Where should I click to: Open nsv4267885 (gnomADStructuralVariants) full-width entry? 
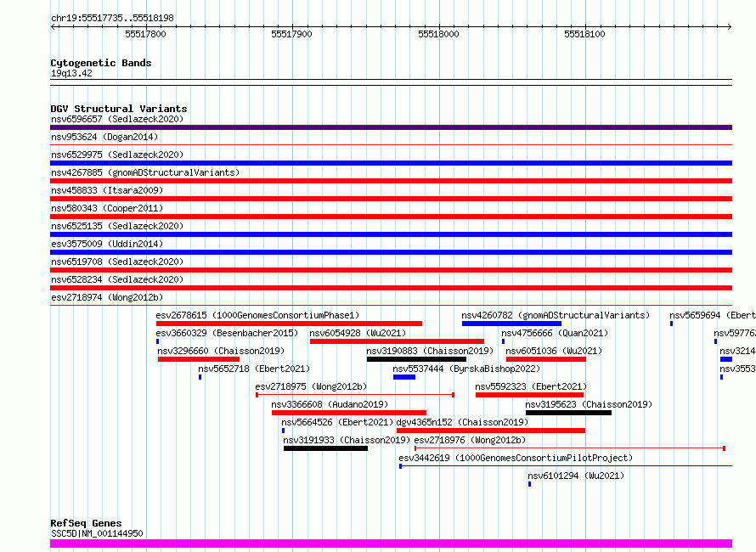click(145, 172)
